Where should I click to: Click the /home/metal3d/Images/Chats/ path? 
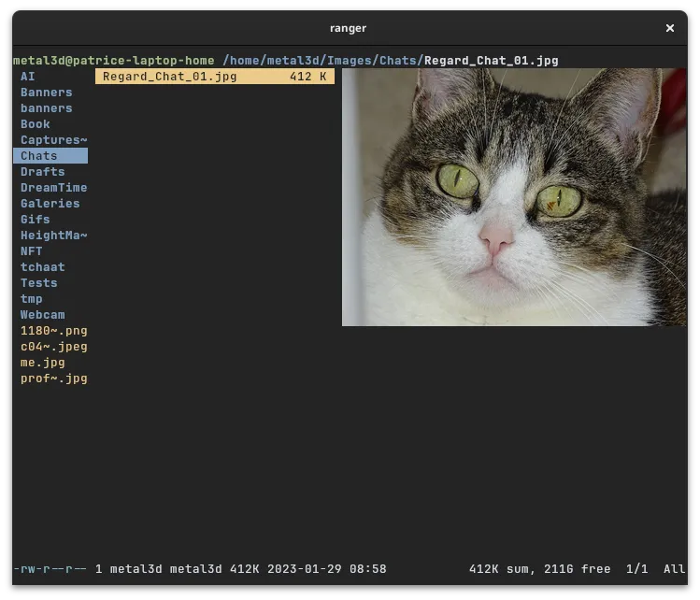tap(323, 60)
